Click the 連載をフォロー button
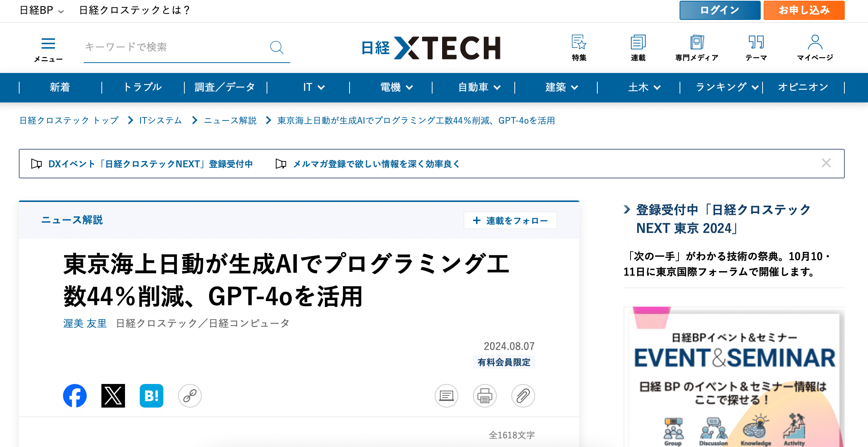868x447 pixels. pos(510,220)
